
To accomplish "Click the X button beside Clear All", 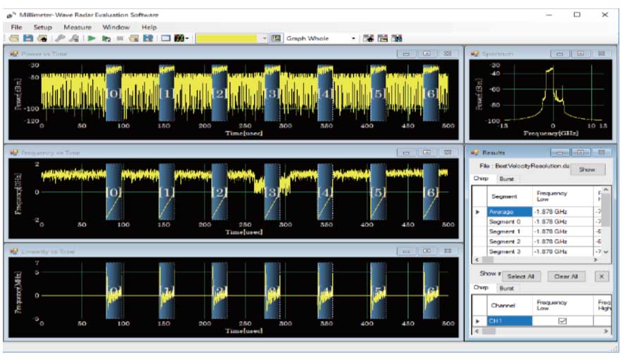I will click(602, 276).
